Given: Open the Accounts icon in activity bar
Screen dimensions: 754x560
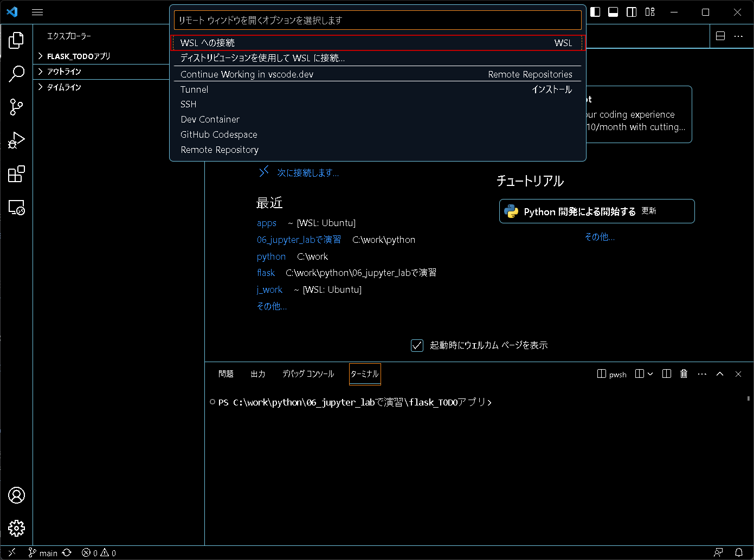Looking at the screenshot, I should click(x=16, y=495).
